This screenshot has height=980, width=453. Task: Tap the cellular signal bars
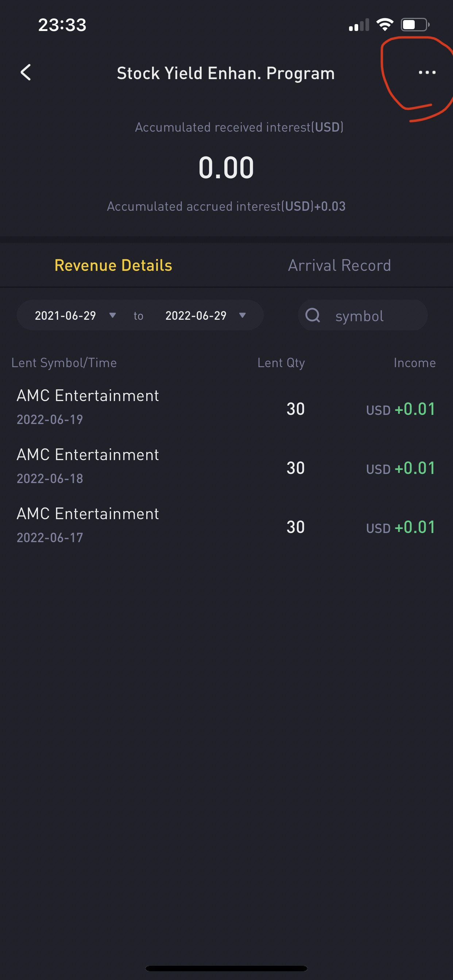coord(359,25)
